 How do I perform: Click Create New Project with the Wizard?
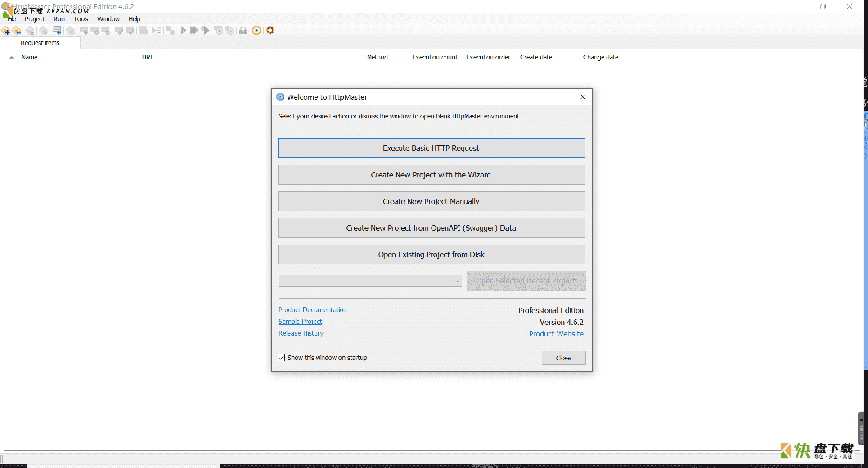[x=432, y=175]
